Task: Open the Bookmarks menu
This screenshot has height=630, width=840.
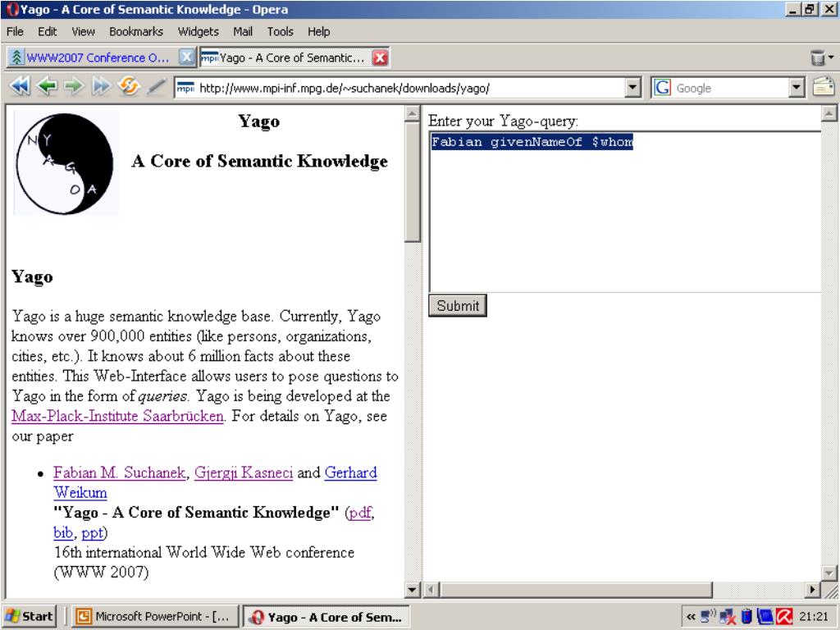Action: coord(136,32)
